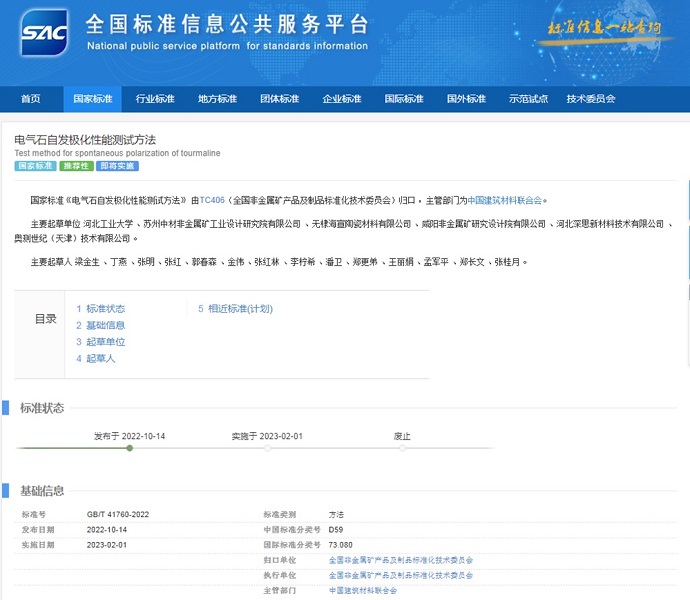Open the 首页 nav tab
Image resolution: width=690 pixels, height=600 pixels.
pyautogui.click(x=31, y=99)
